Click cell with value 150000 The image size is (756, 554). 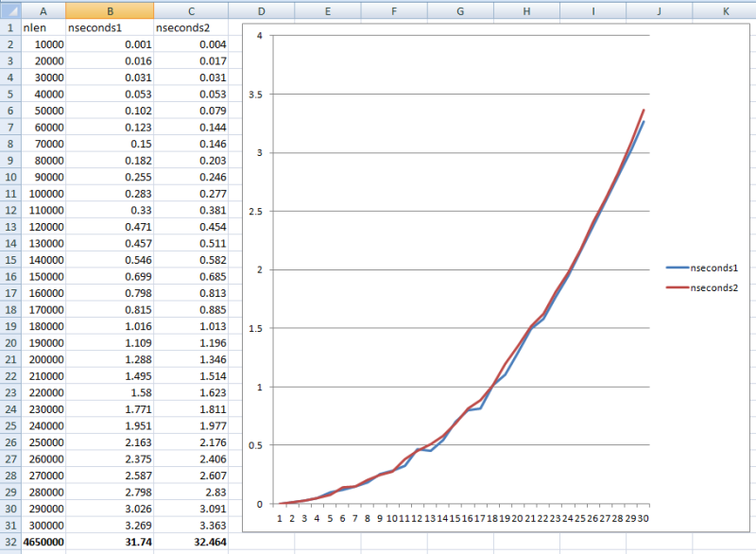[43, 277]
